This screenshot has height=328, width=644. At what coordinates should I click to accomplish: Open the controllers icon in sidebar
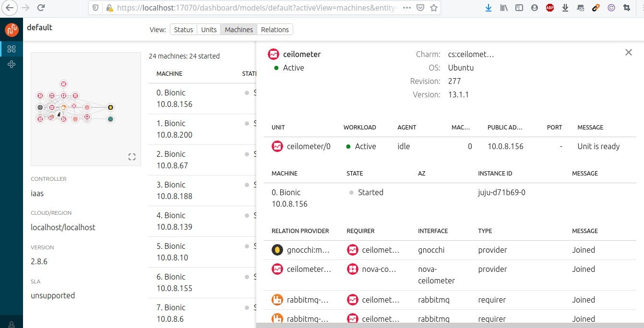[x=12, y=64]
